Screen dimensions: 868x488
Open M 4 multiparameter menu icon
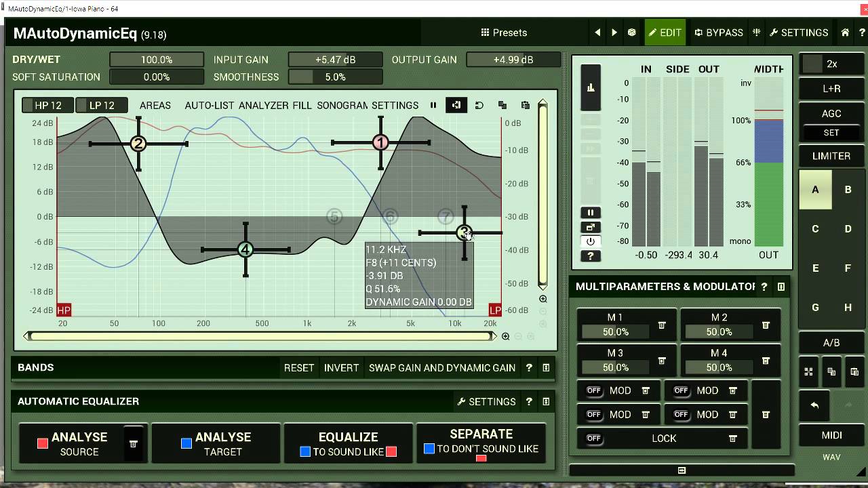point(766,361)
